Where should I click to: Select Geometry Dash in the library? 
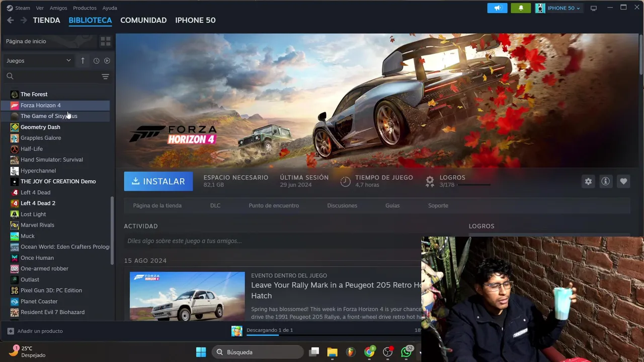(55, 127)
